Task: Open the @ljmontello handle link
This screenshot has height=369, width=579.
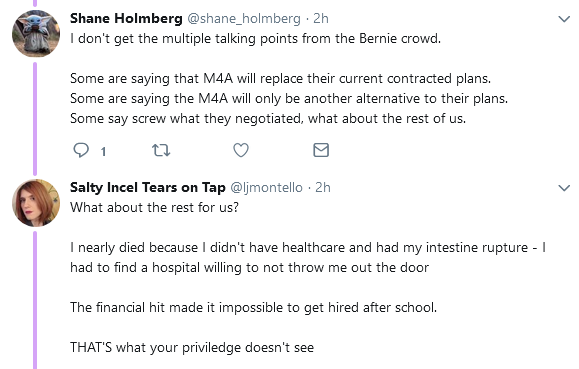Action: coord(267,188)
